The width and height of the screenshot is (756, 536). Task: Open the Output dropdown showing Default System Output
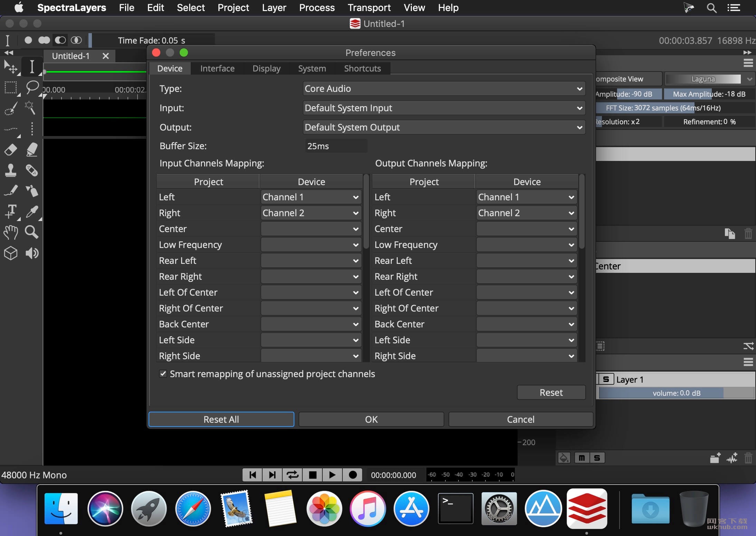click(x=444, y=127)
